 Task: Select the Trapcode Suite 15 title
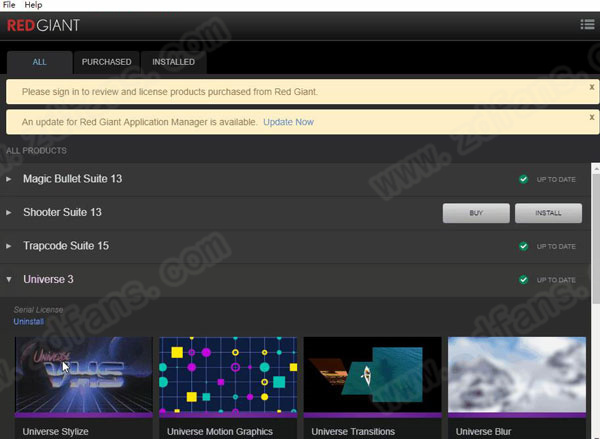click(66, 246)
